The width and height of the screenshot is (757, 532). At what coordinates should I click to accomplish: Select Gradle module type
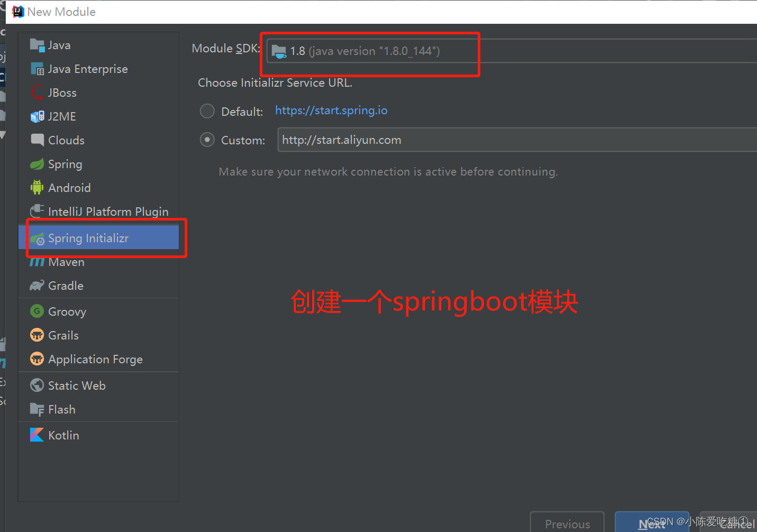coord(99,286)
